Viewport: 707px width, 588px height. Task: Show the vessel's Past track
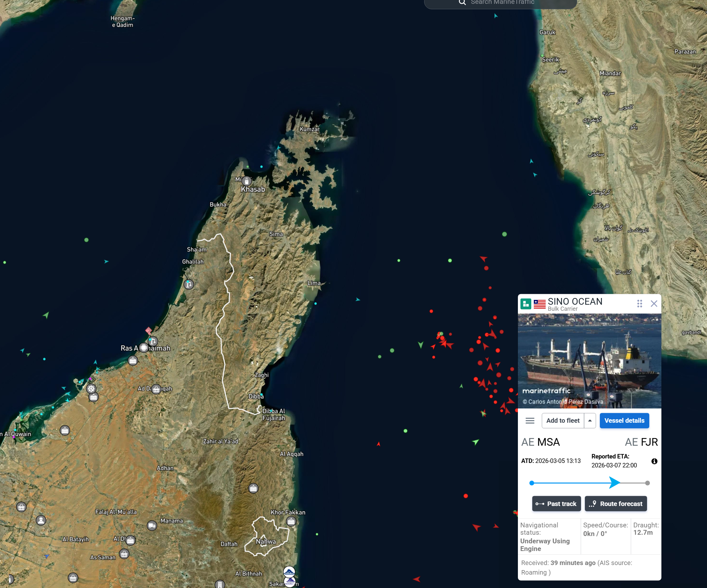[x=556, y=503]
